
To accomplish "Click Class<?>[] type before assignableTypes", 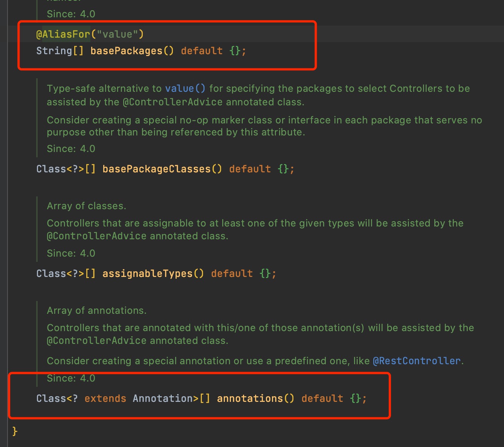I will point(66,274).
